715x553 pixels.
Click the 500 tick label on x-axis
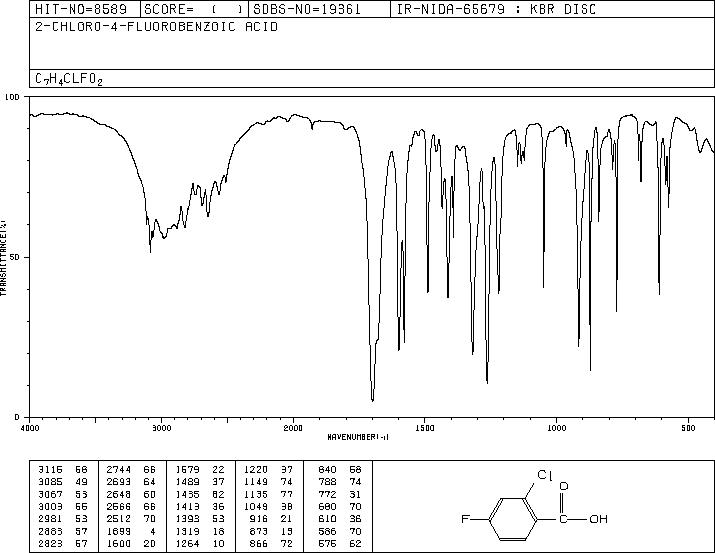(688, 428)
